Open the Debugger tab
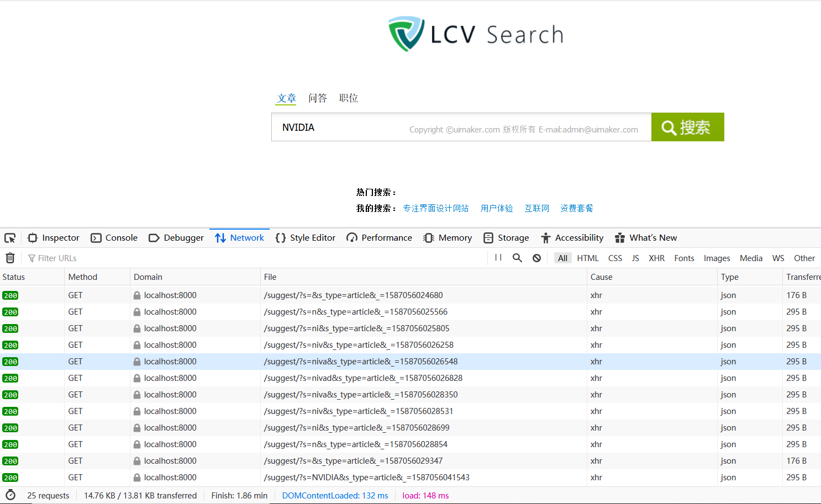 click(176, 238)
